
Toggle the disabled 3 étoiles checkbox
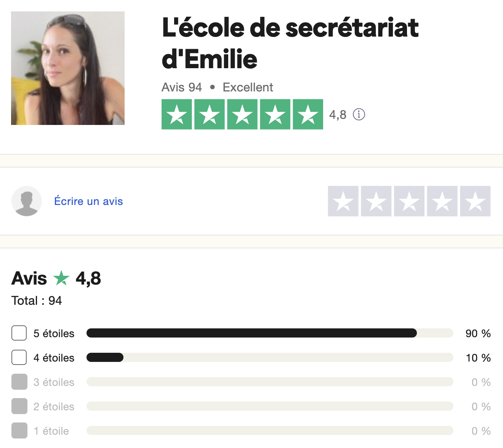point(19,382)
